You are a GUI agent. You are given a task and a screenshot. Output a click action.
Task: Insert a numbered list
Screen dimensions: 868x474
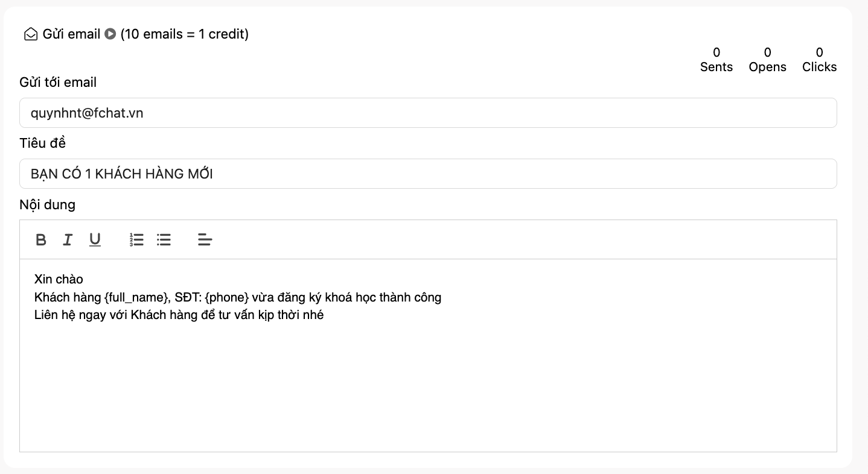(136, 240)
